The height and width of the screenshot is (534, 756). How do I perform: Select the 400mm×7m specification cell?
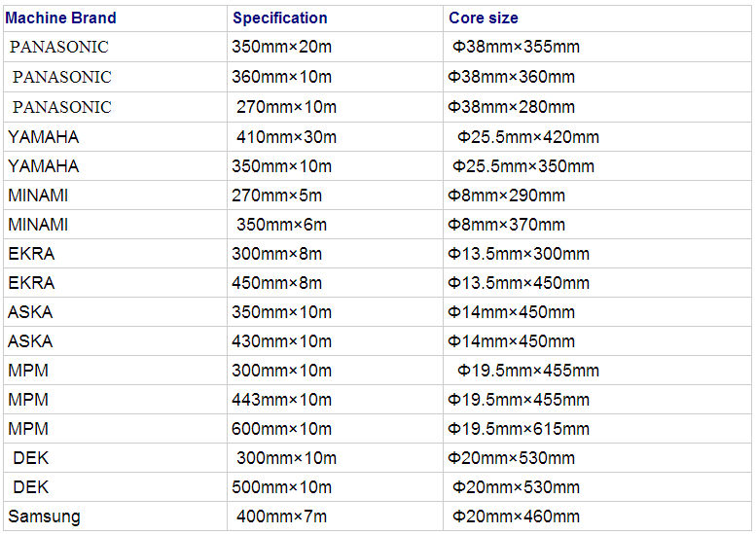[x=281, y=516]
